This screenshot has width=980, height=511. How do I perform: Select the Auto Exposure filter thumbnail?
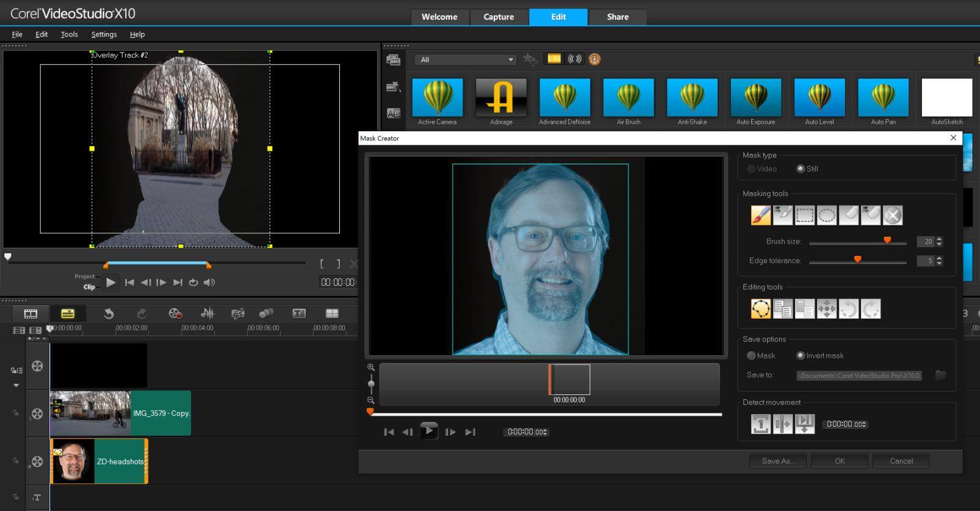755,98
